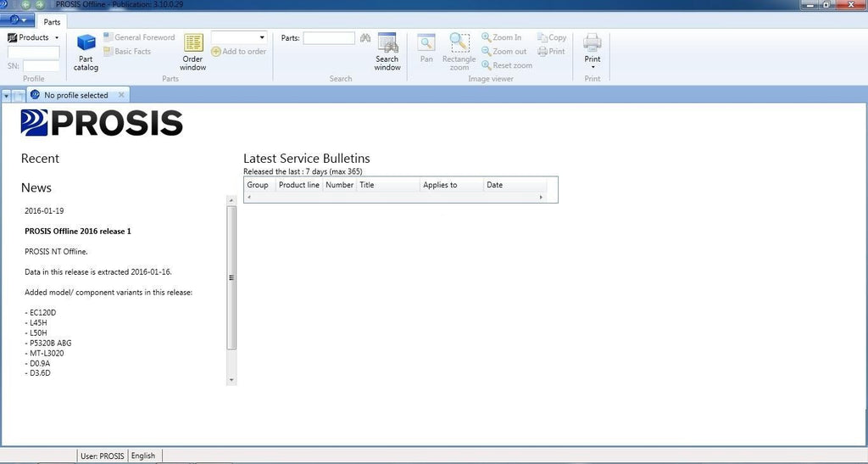
Task: Switch to the No profile selected tab
Action: 75,95
